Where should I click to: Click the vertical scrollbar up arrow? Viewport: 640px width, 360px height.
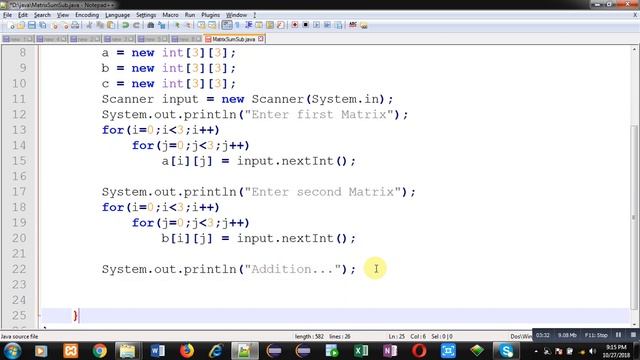coord(635,49)
